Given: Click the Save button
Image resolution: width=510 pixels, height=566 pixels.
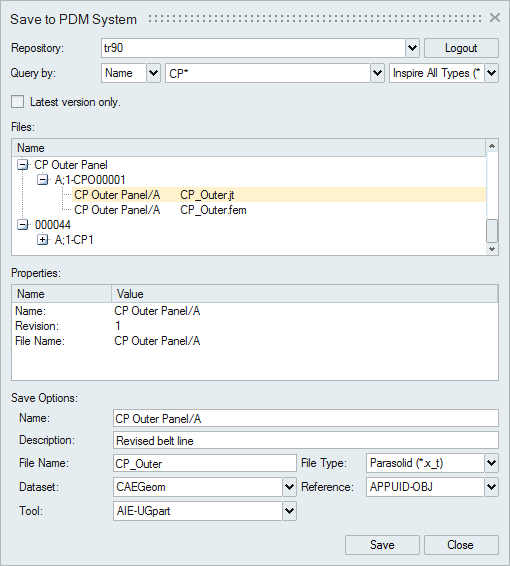Looking at the screenshot, I should pyautogui.click(x=382, y=545).
